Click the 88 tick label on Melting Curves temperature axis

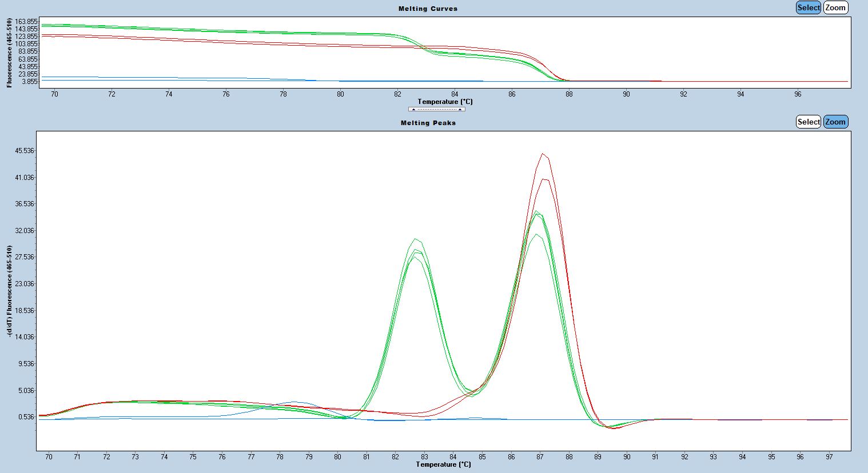click(x=569, y=94)
